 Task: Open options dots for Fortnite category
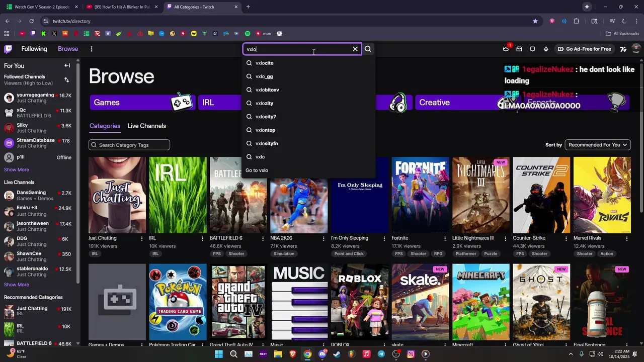(445, 238)
